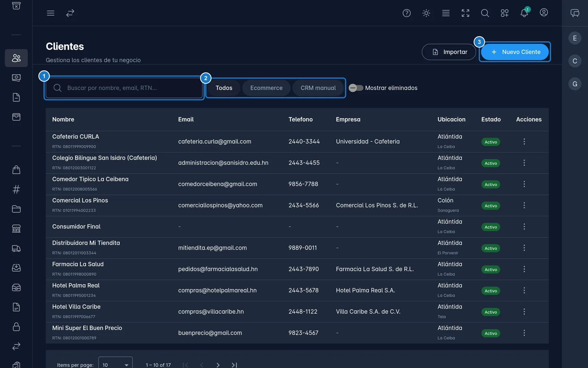
Task: Open the shopping bag icon in the sidebar
Action: pyautogui.click(x=16, y=169)
